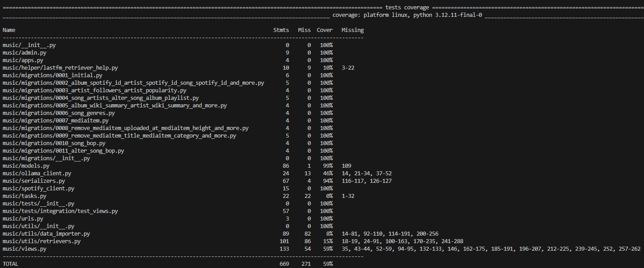Select the 0002_album_spotify_id migration file name
The width and height of the screenshot is (644, 268).
pos(133,83)
